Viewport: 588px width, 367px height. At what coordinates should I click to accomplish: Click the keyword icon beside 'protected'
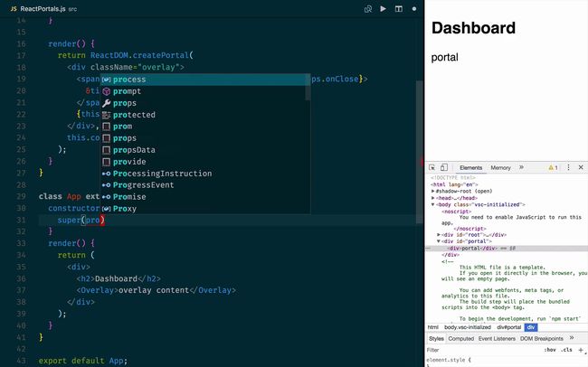click(x=107, y=115)
